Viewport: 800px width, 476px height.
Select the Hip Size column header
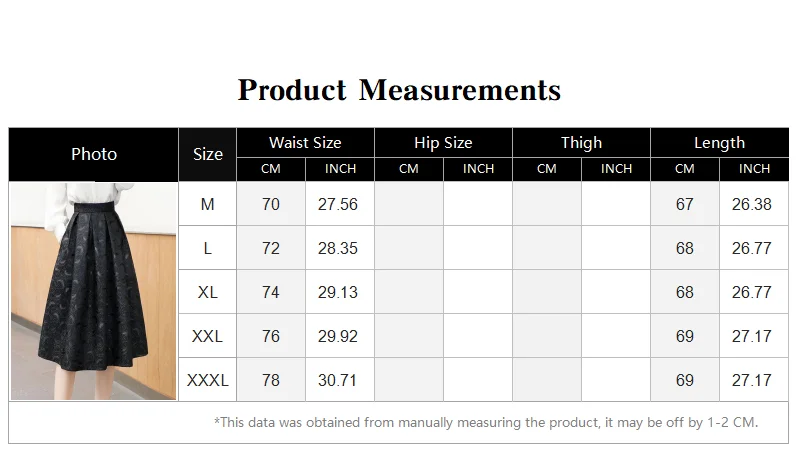443,143
